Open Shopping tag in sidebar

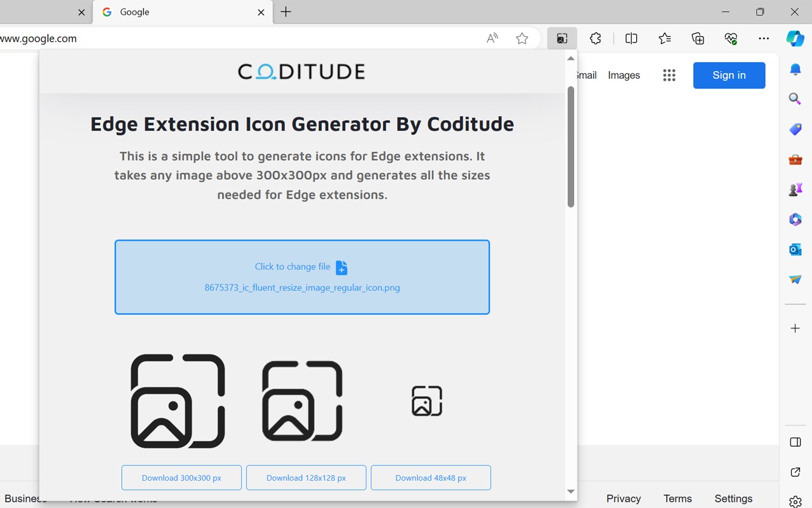[x=796, y=130]
